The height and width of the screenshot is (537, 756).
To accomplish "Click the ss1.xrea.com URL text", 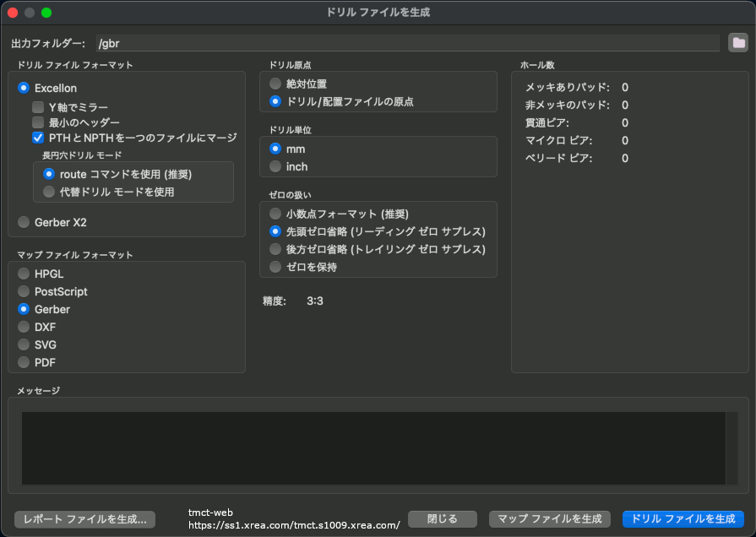I will tap(294, 525).
